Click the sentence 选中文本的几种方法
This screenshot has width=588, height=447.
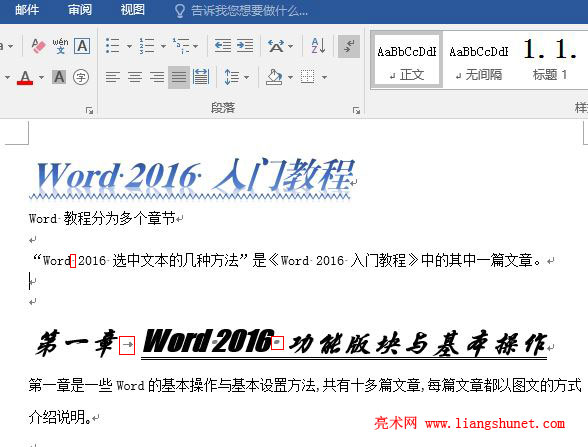pos(176,260)
